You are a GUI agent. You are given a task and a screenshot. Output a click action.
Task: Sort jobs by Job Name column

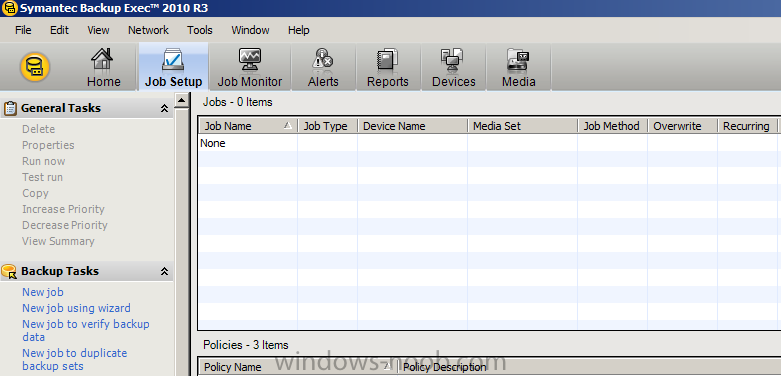pos(248,126)
